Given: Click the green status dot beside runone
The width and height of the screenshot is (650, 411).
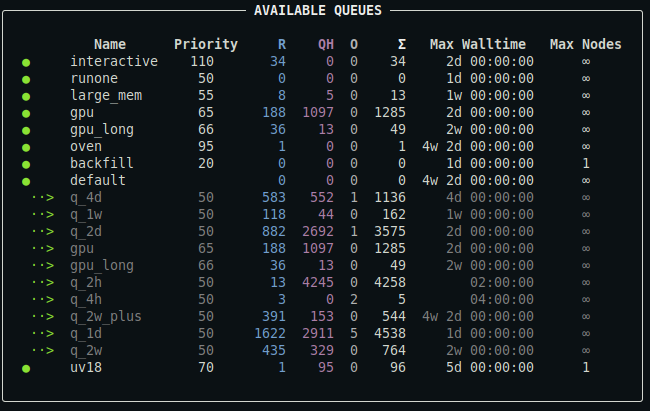Looking at the screenshot, I should tap(26, 80).
